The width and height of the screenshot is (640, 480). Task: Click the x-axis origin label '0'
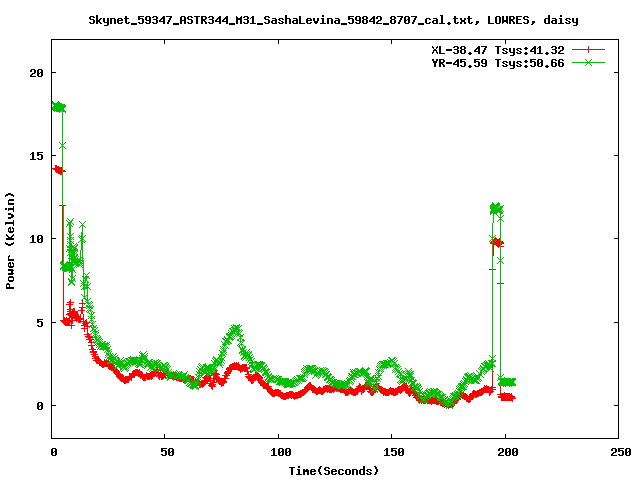54,452
